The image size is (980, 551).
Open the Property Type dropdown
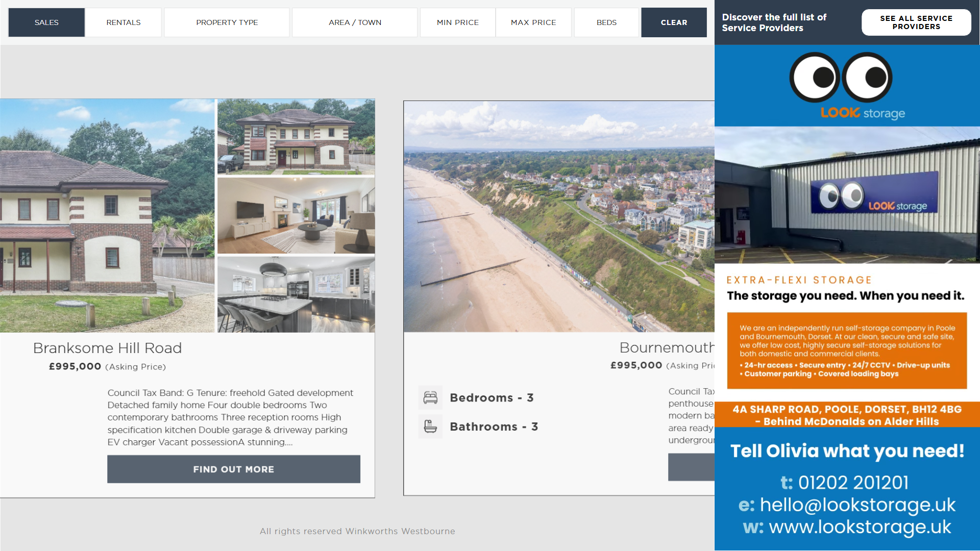click(x=227, y=22)
